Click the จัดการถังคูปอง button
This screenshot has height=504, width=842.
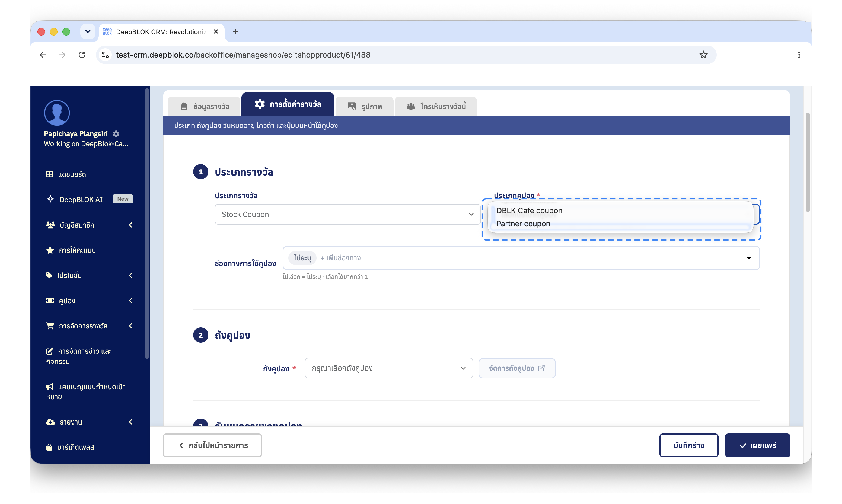[517, 368]
